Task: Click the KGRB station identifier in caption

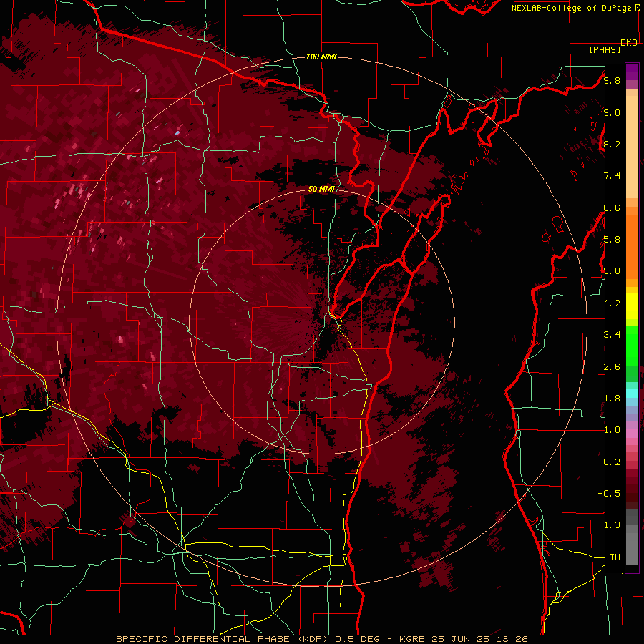Action: point(413,639)
